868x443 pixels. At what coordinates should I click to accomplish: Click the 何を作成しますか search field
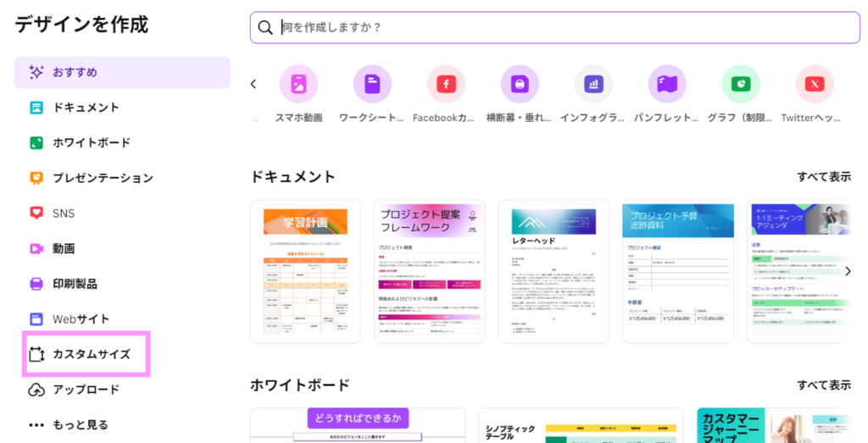(x=559, y=27)
